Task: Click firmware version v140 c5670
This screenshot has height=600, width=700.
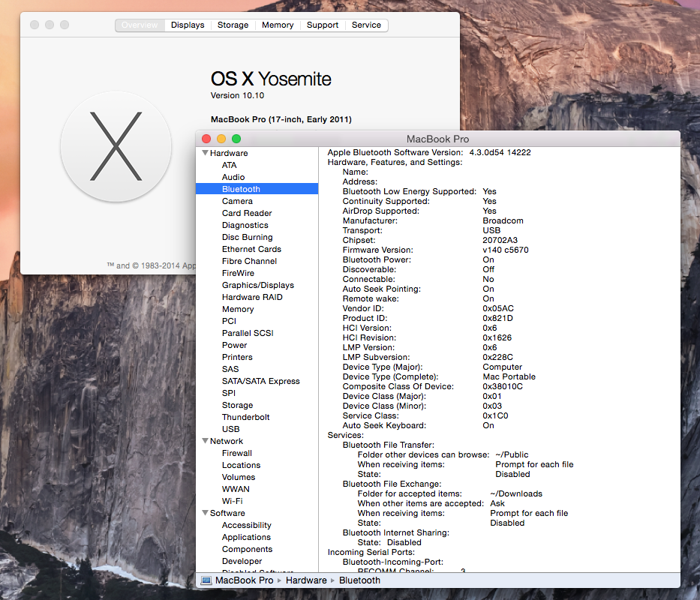Action: (x=506, y=250)
